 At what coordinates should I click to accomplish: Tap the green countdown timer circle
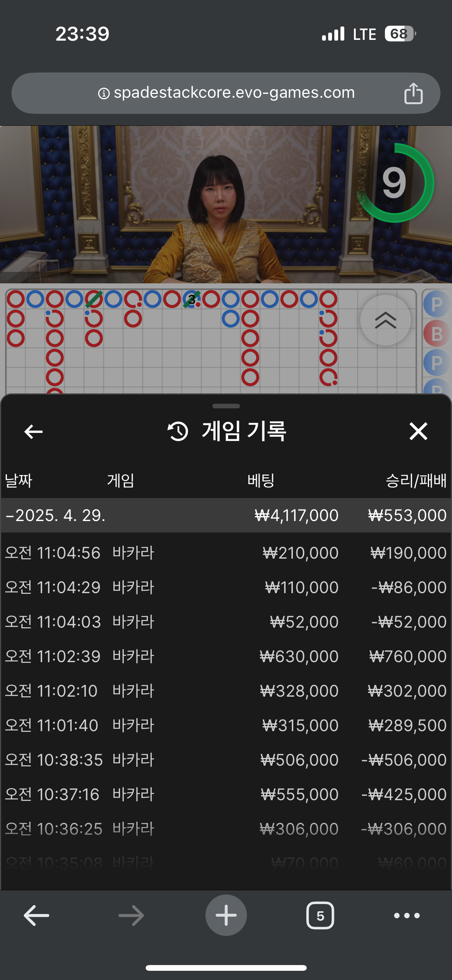tap(394, 183)
